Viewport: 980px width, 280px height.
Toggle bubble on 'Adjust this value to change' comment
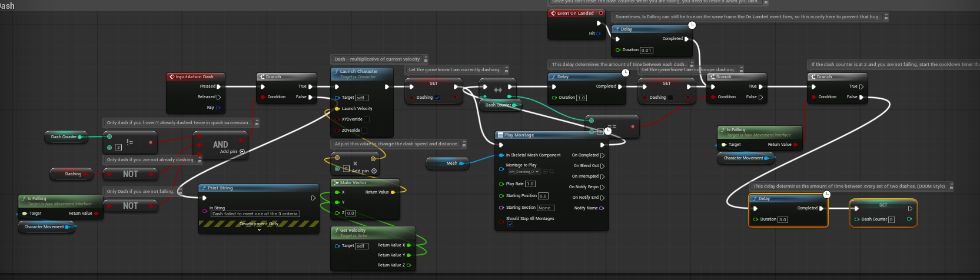click(464, 144)
